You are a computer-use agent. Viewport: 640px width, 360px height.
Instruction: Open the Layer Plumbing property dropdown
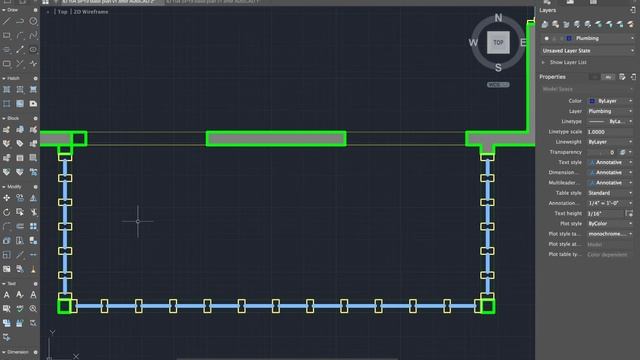(x=610, y=111)
